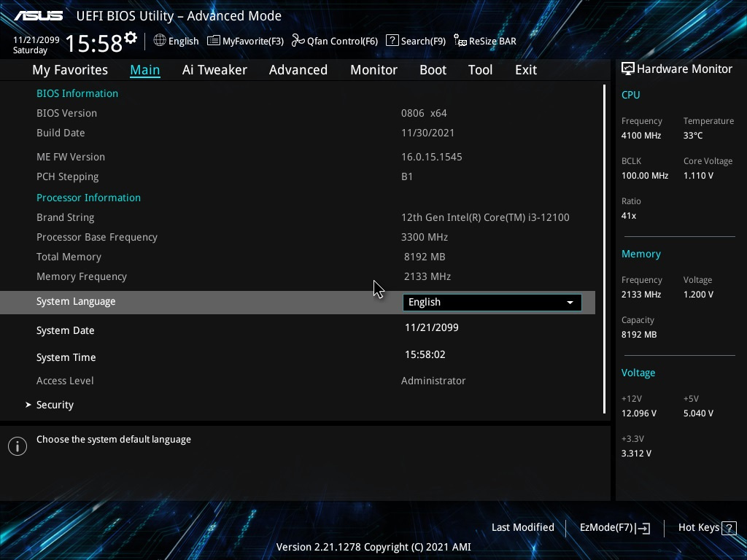
Task: Click the gear icon next to the clock
Action: 131,38
